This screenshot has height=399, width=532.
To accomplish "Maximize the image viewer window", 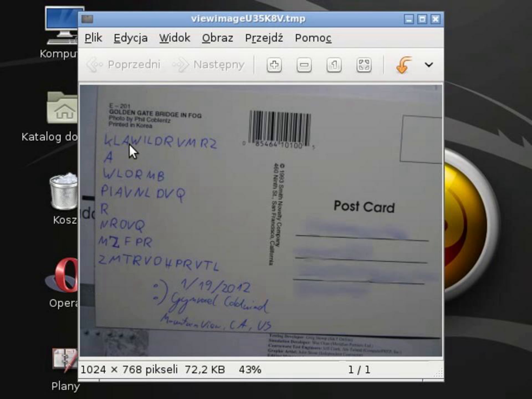I will pos(422,19).
